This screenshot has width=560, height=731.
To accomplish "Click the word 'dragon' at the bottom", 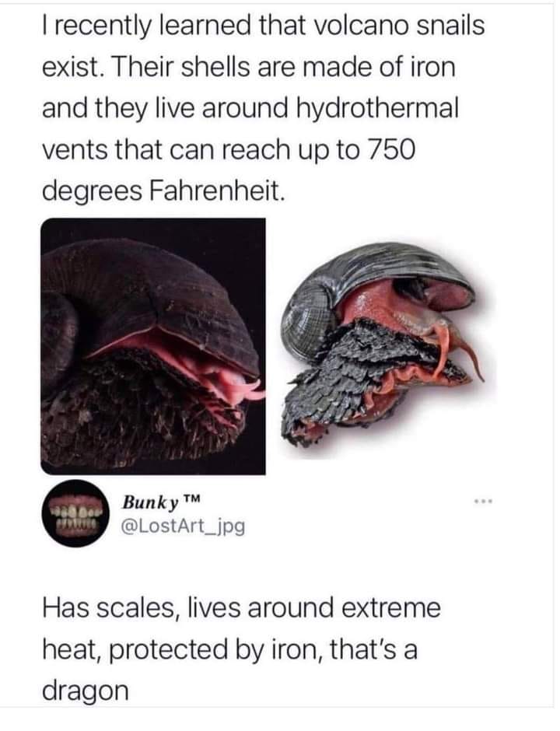I will pyautogui.click(x=86, y=691).
